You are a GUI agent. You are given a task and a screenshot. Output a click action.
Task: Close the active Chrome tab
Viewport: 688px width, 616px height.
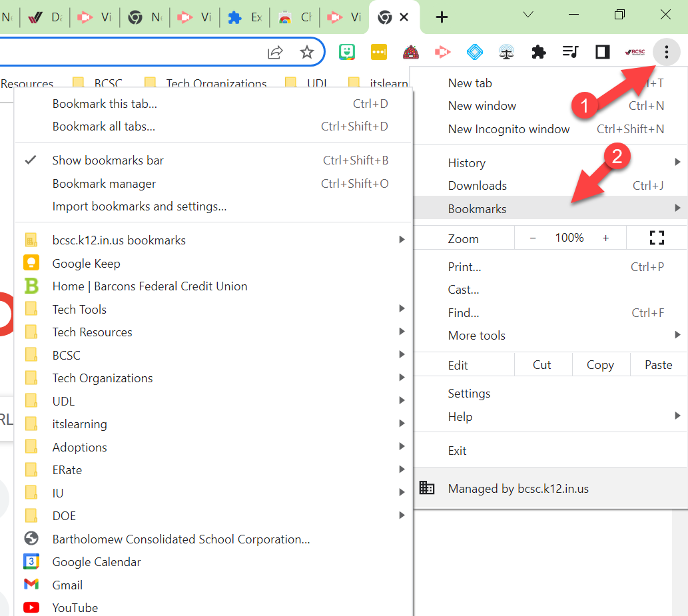tap(404, 17)
